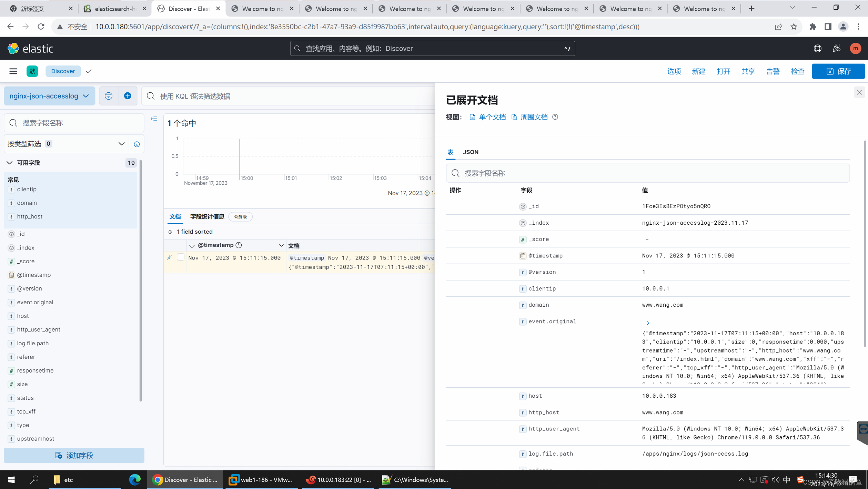The height and width of the screenshot is (489, 868).
Task: Open the filter options icon button
Action: (109, 96)
